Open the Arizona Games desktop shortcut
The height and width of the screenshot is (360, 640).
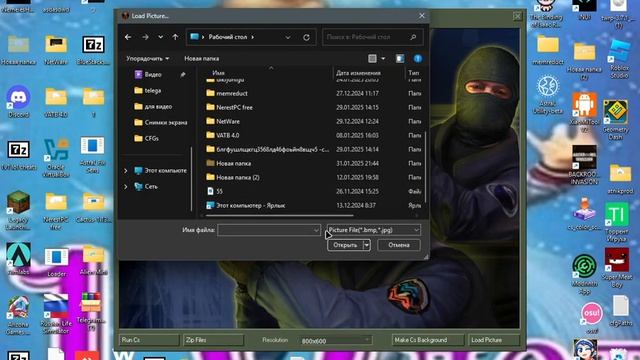point(18,315)
